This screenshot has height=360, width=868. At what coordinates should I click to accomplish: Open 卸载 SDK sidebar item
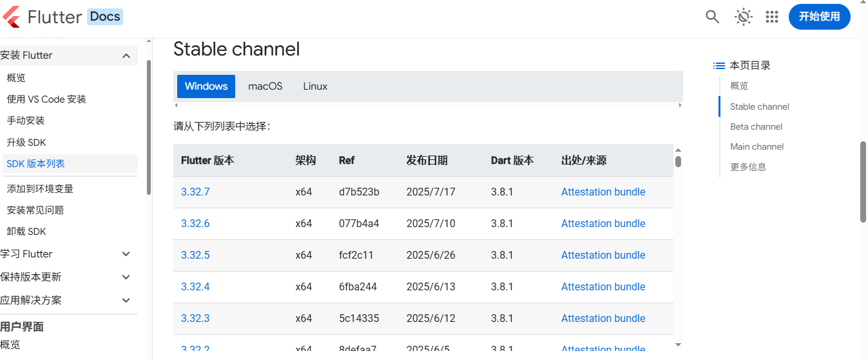[26, 232]
